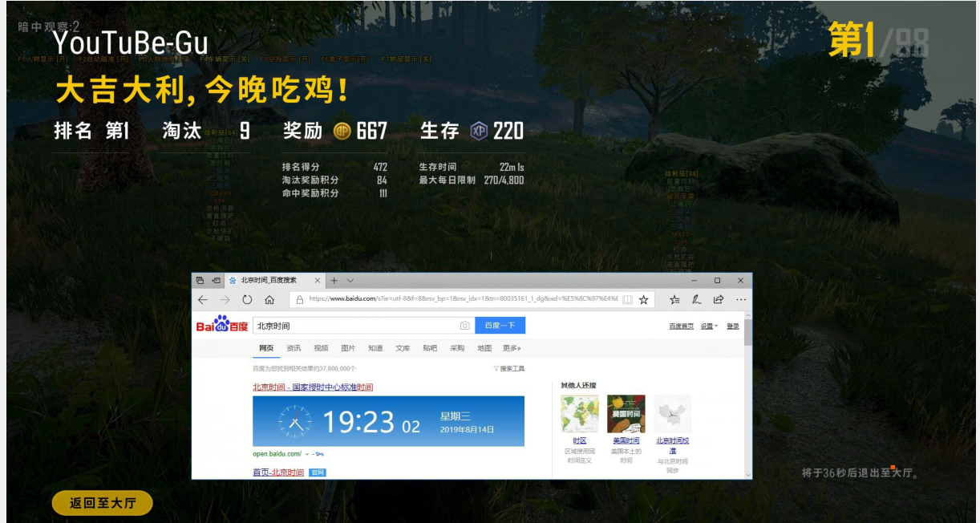Open the 首页-北京时间 result link
980x523 pixels.
click(278, 472)
